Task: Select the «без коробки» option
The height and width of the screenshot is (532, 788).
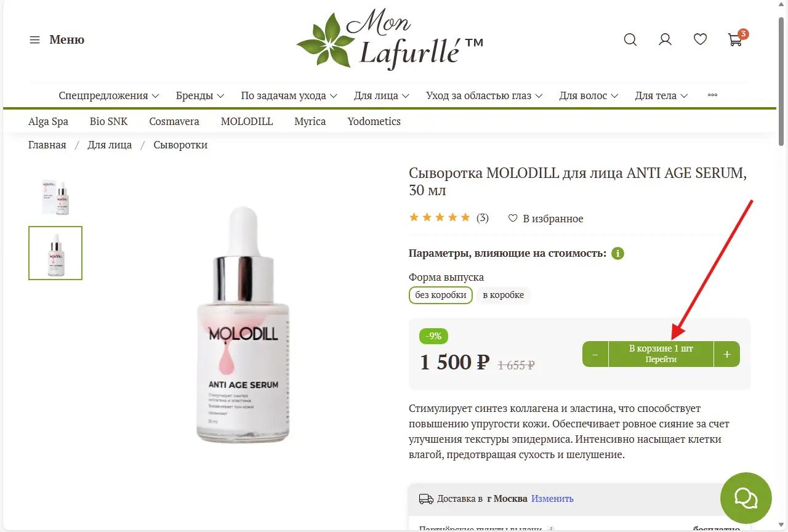Action: point(441,295)
